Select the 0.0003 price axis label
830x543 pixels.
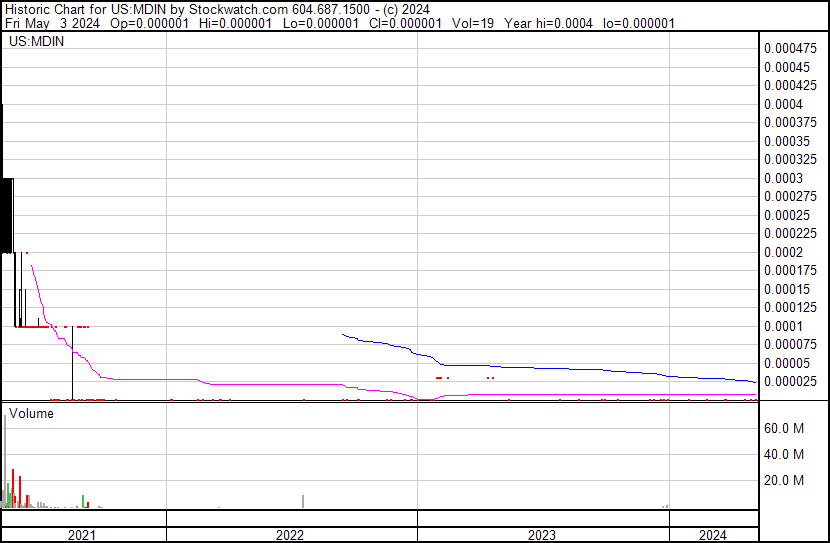pos(783,178)
